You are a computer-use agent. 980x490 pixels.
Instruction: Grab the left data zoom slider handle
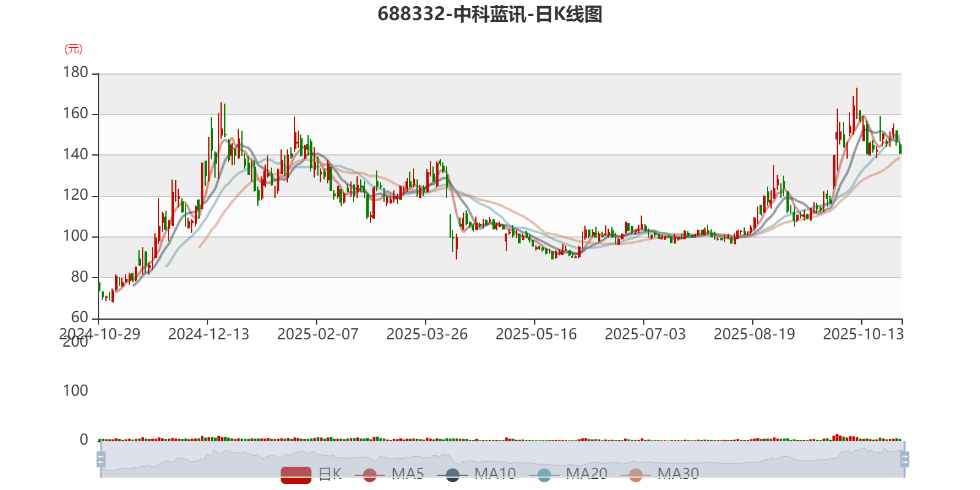101,459
